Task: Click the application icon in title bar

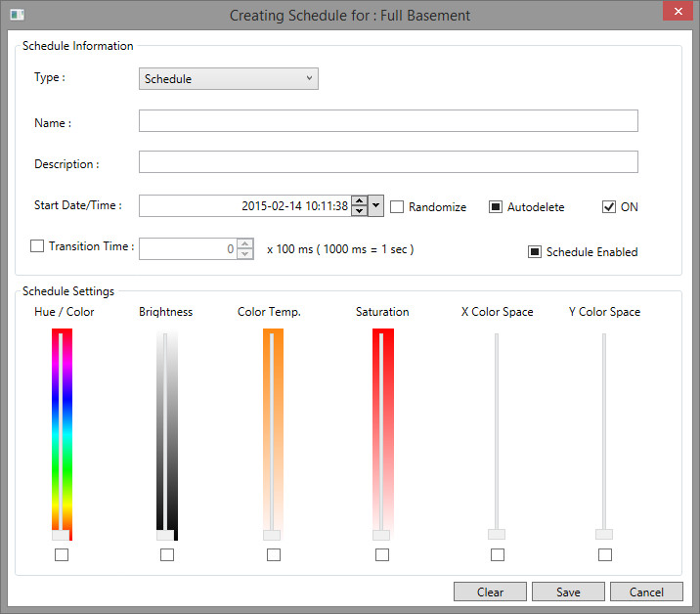Action: point(17,15)
